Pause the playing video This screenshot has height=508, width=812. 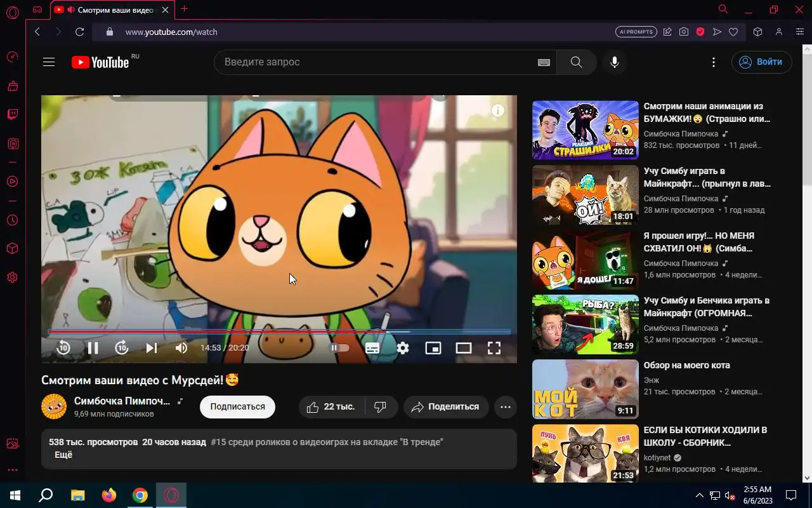[x=93, y=347]
